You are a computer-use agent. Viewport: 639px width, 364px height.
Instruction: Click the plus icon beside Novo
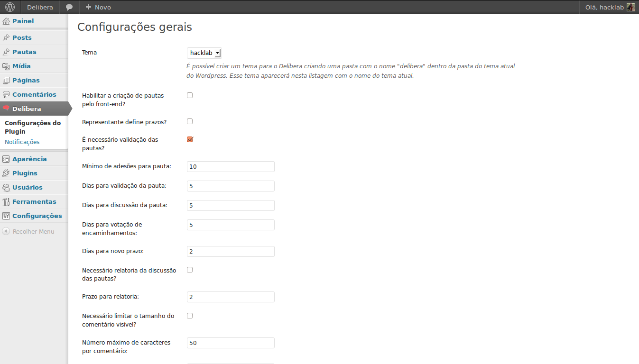coord(88,7)
